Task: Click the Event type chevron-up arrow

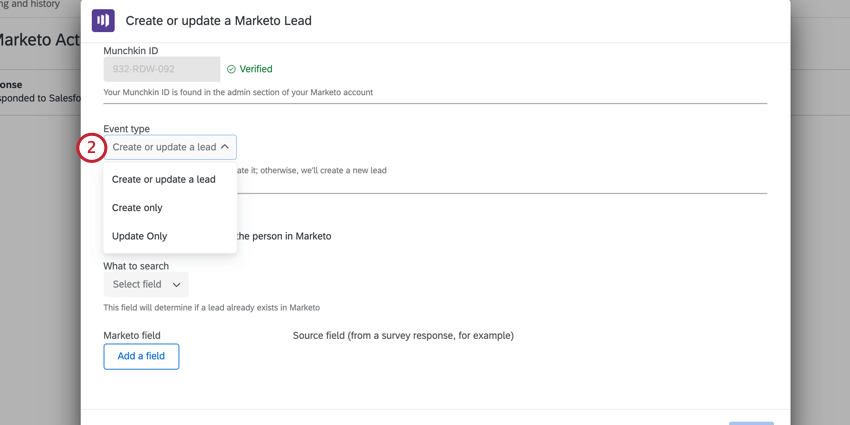Action: (225, 147)
